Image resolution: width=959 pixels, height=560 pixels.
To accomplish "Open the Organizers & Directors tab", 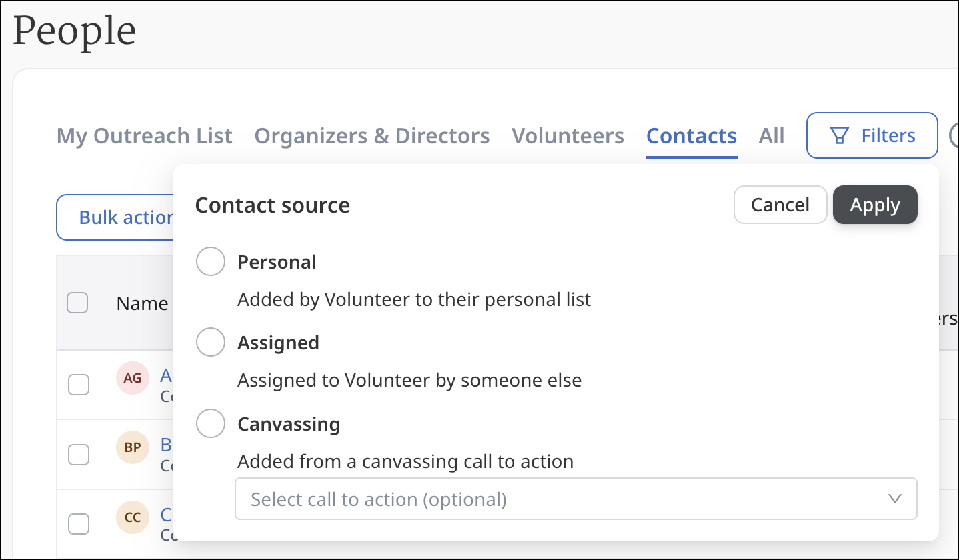I will tap(372, 136).
